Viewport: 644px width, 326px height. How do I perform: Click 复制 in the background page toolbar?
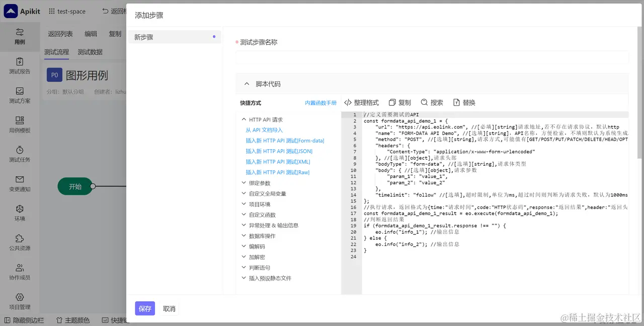115,34
